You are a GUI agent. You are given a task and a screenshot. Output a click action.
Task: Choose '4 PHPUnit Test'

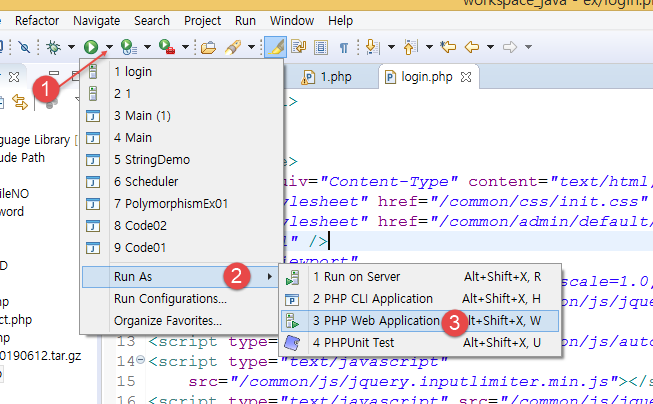click(x=420, y=343)
